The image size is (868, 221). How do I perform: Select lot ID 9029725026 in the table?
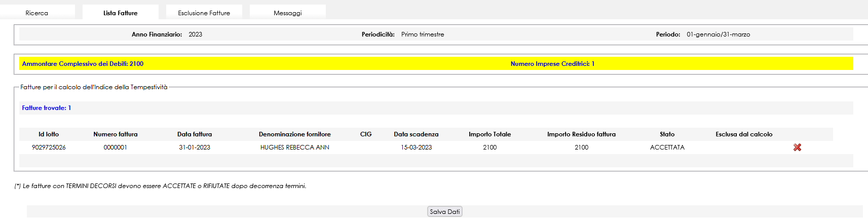[49, 148]
